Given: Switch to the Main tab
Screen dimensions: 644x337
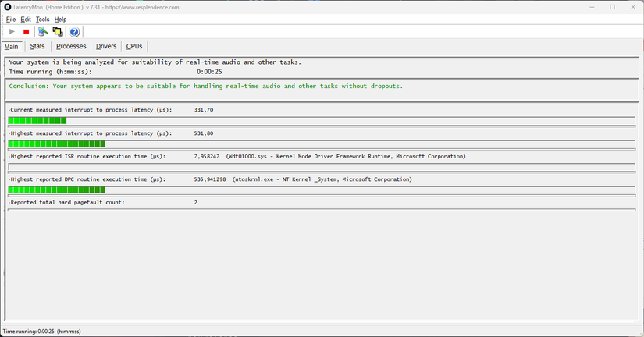Looking at the screenshot, I should click(x=12, y=46).
